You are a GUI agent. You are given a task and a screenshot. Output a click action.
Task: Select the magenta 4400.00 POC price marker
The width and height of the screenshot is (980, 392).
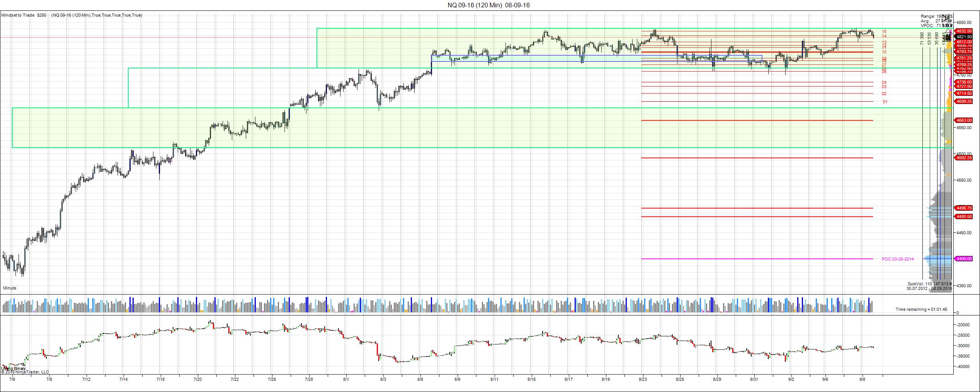(x=963, y=259)
